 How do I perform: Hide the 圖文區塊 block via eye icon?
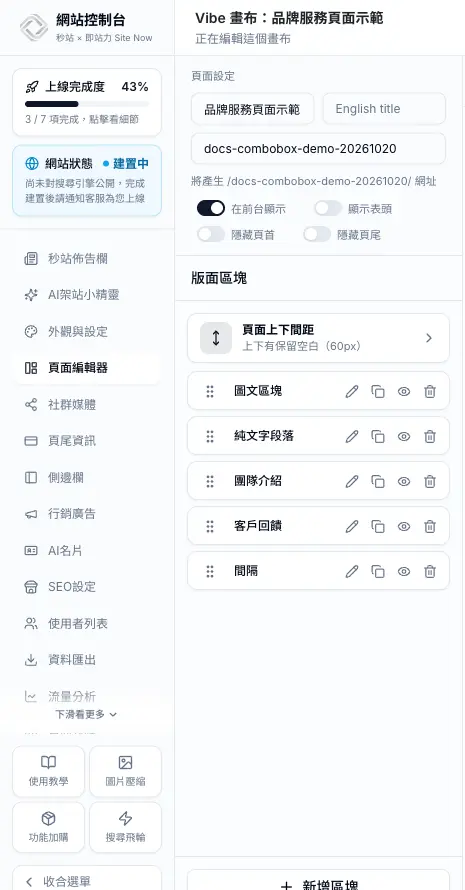(404, 391)
